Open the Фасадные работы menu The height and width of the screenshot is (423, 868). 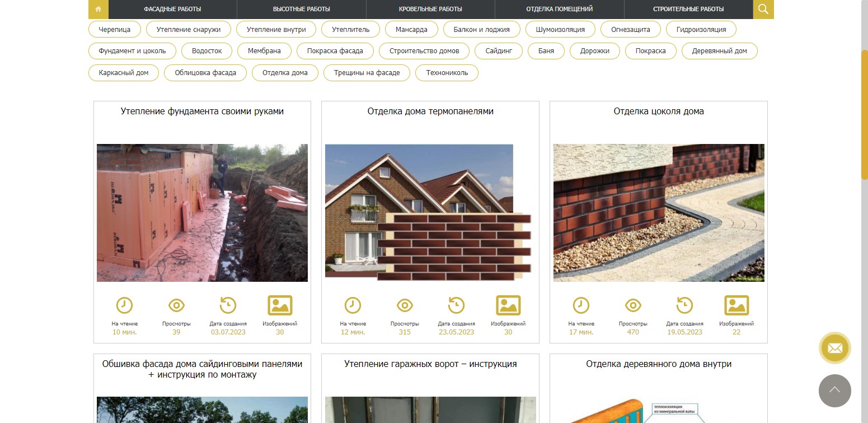pyautogui.click(x=172, y=9)
